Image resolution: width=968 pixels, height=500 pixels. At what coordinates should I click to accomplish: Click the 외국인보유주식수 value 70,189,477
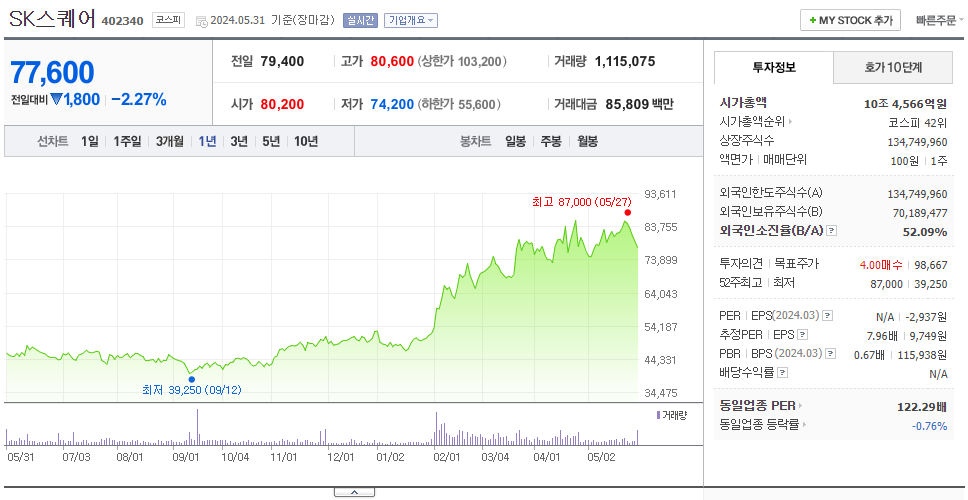coord(918,213)
